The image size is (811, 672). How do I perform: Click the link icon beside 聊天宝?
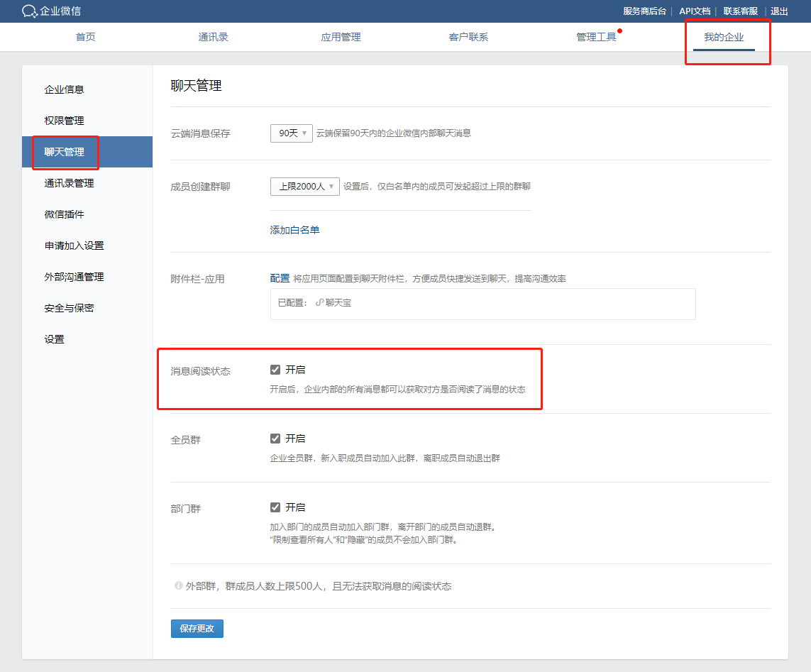point(319,303)
